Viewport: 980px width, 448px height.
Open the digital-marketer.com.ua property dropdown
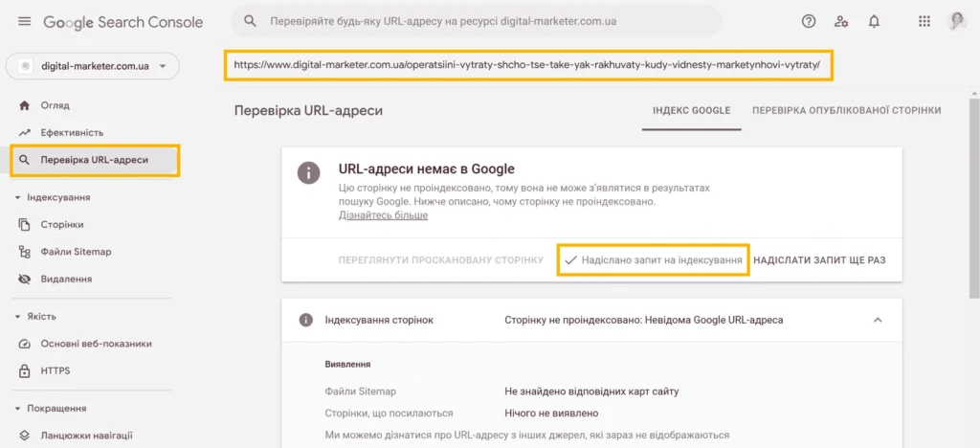click(93, 66)
